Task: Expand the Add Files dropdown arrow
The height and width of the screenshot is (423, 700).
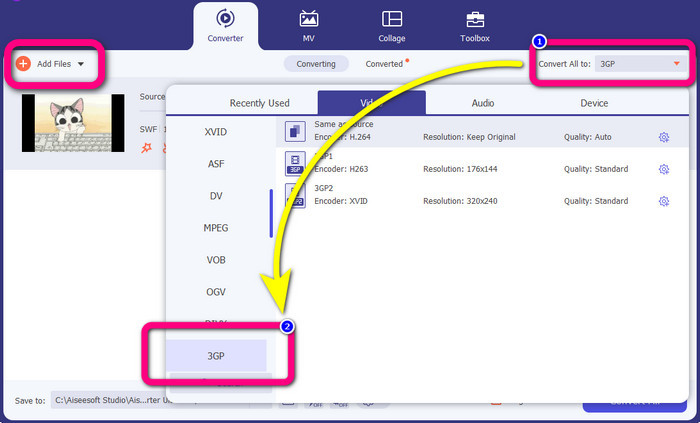Action: (x=80, y=64)
